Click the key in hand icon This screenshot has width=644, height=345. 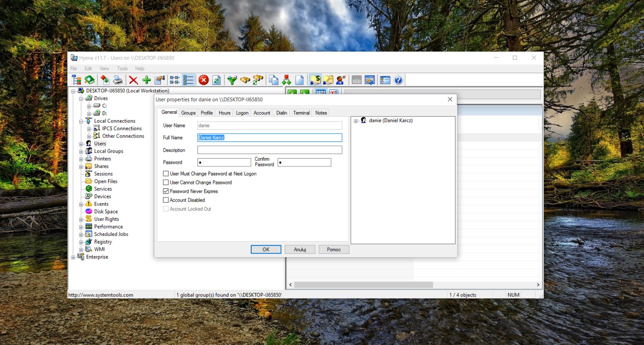pos(328,80)
